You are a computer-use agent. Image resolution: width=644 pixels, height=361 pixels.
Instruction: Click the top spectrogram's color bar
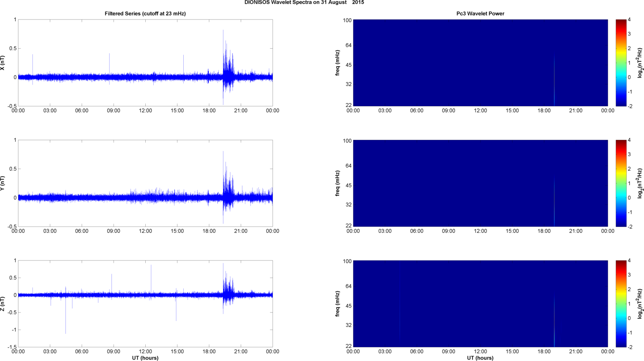pyautogui.click(x=621, y=63)
